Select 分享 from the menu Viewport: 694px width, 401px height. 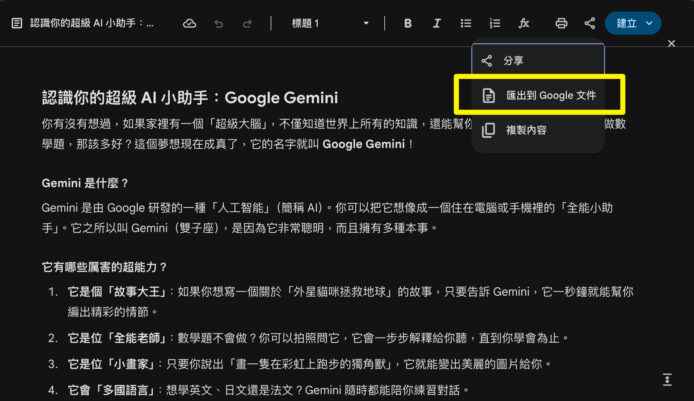click(538, 61)
